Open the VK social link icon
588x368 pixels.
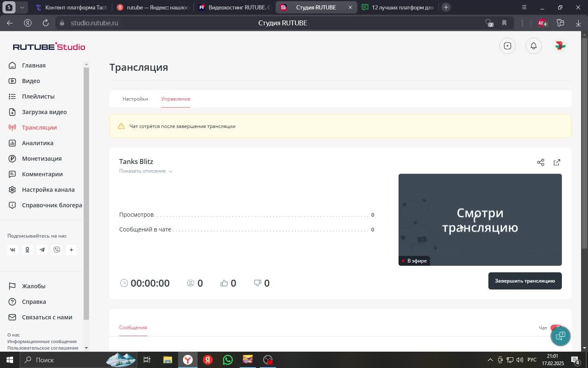tap(13, 250)
